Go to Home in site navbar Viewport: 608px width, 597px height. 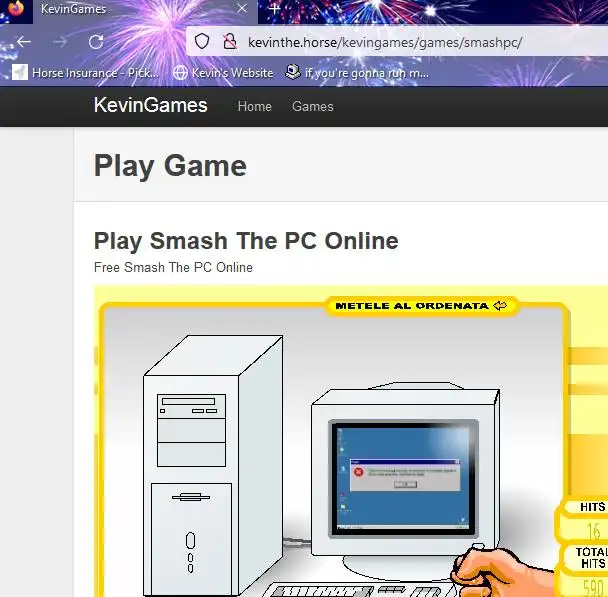point(255,106)
